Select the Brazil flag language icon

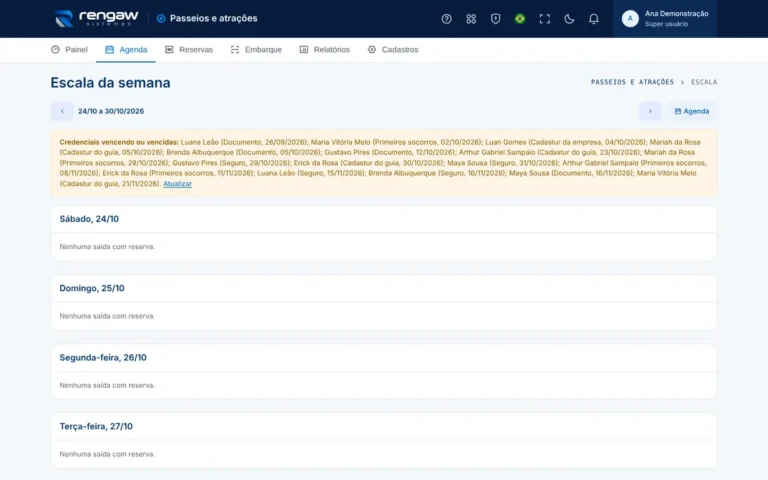pyautogui.click(x=520, y=19)
